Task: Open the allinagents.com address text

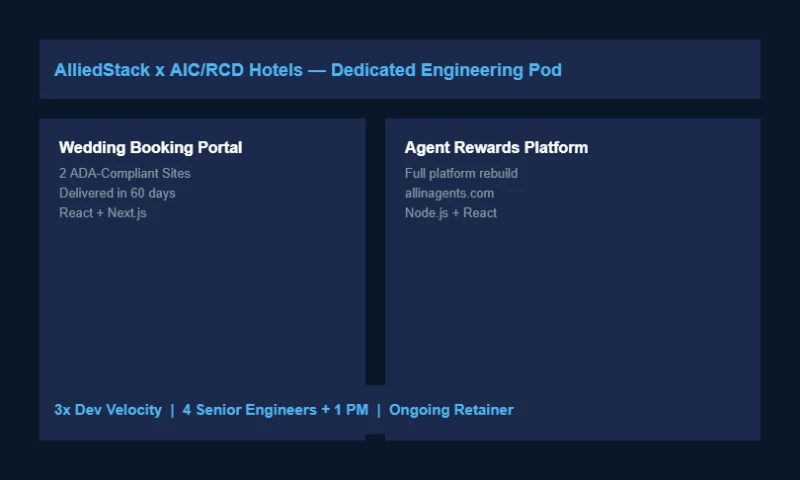Action: 449,193
